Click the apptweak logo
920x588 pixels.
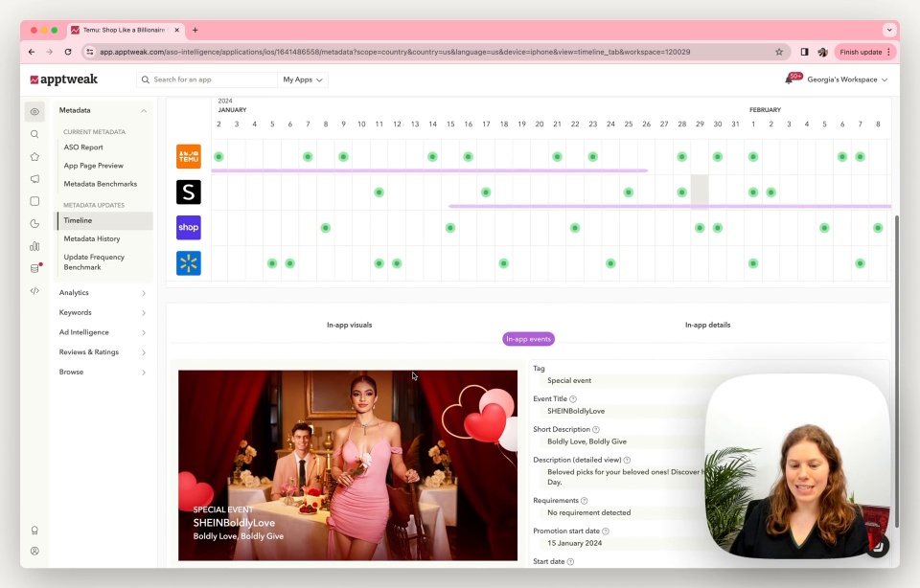63,79
